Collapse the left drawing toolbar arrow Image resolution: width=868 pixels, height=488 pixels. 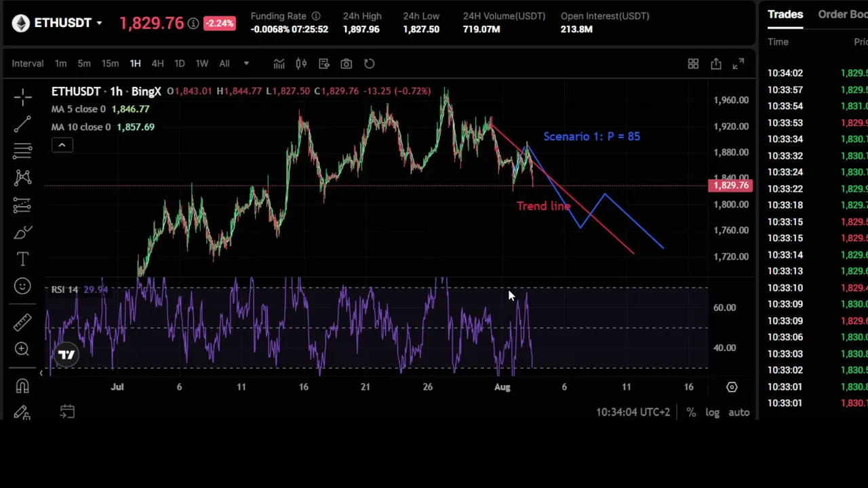41,373
